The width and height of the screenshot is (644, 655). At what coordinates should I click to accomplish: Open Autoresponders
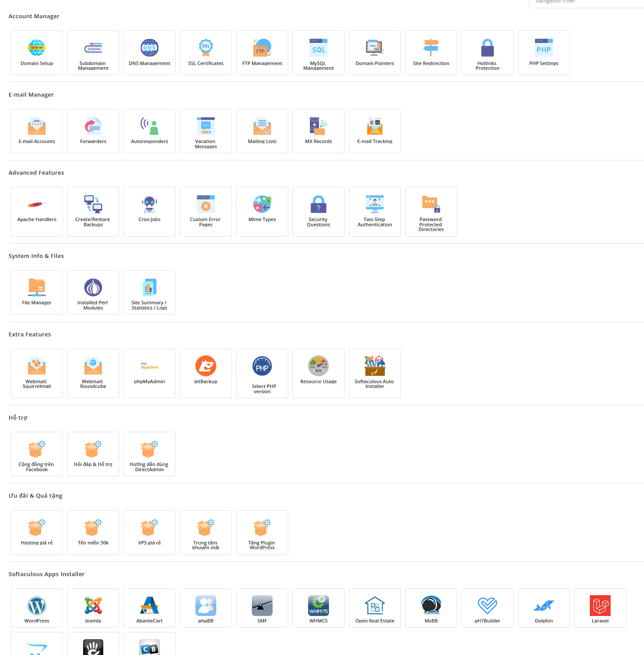point(150,131)
